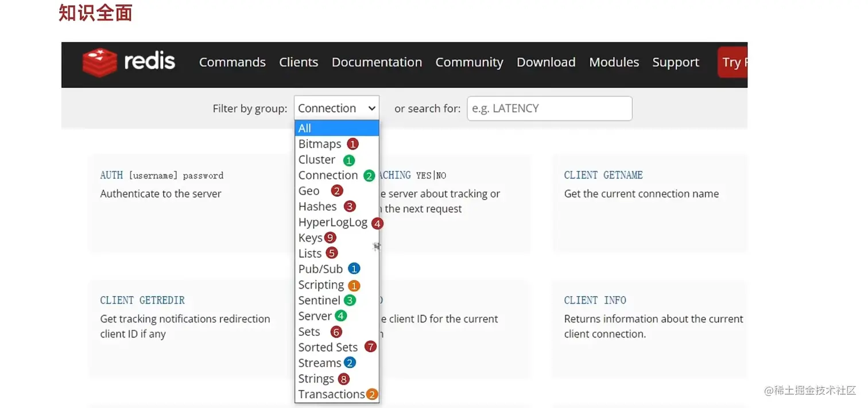
Task: Select Pub/Sub group option
Action: click(x=337, y=269)
